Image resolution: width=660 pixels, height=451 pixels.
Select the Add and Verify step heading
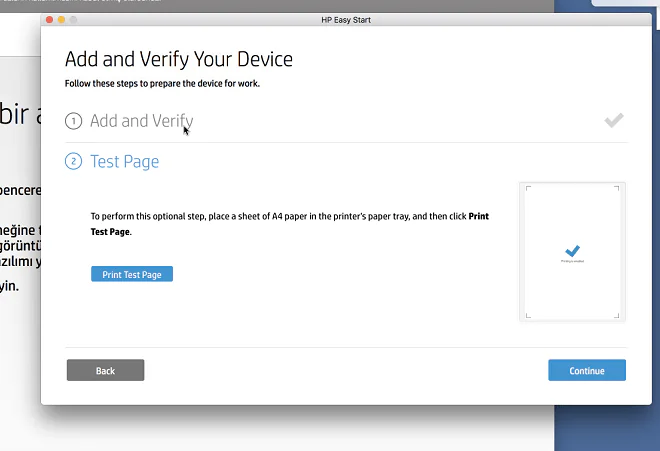pos(141,121)
